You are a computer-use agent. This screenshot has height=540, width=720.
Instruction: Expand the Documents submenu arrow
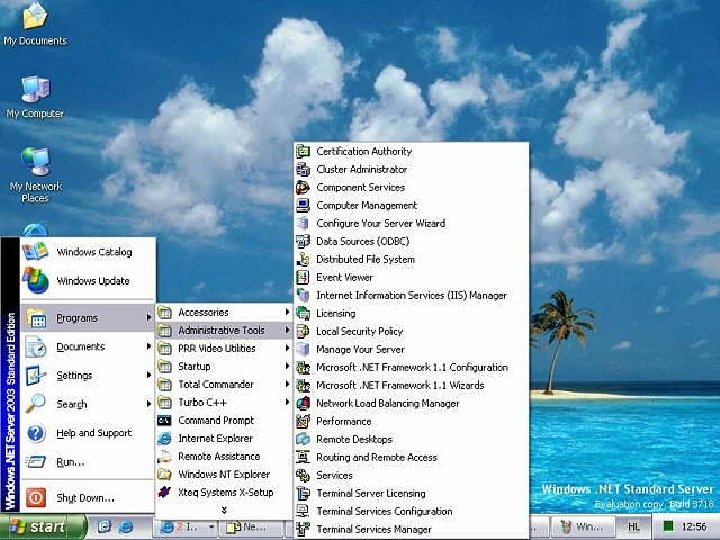(149, 346)
